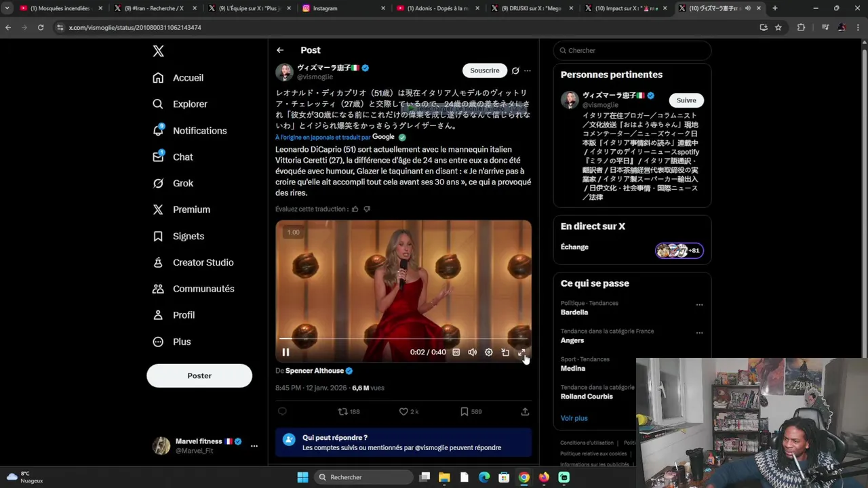Click the video progress bar
The width and height of the screenshot is (868, 488).
pos(403,338)
